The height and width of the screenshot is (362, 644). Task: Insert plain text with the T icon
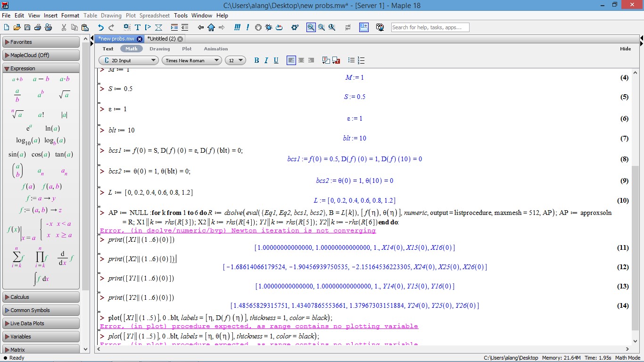(x=137, y=27)
